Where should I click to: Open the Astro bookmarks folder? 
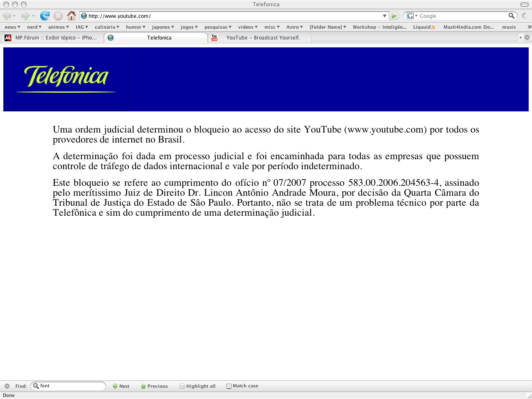coord(295,27)
